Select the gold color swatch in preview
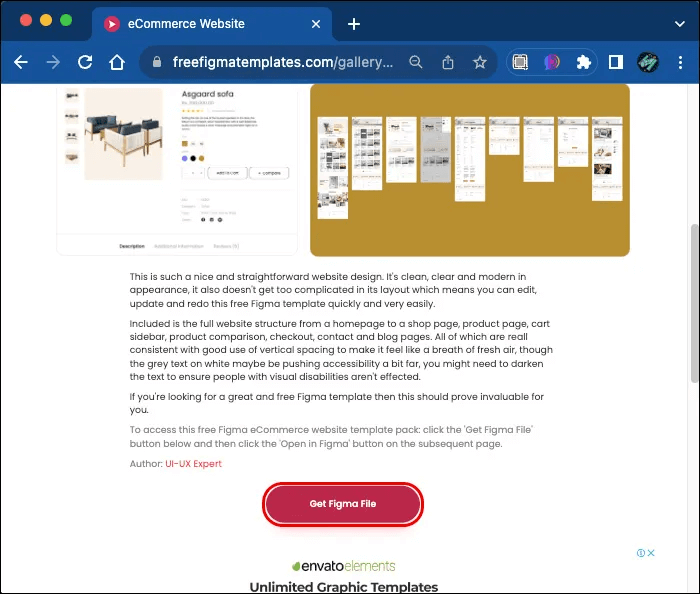Screen dimensions: 700x594 click(201, 158)
